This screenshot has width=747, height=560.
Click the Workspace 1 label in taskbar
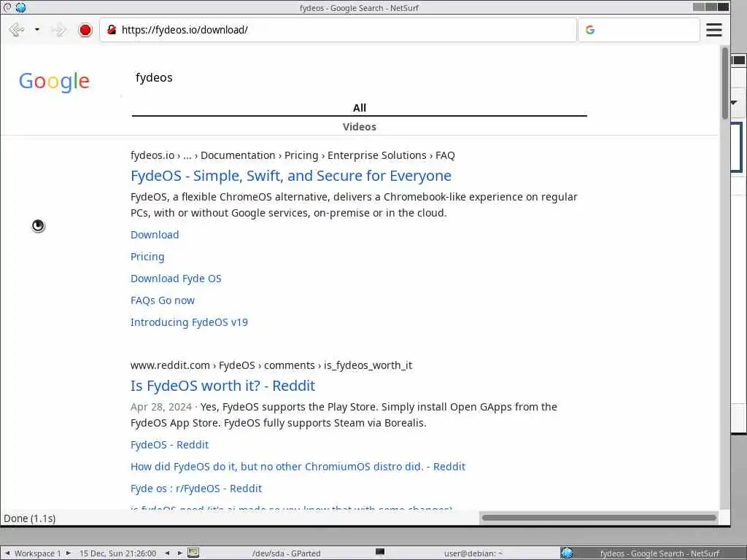(38, 553)
